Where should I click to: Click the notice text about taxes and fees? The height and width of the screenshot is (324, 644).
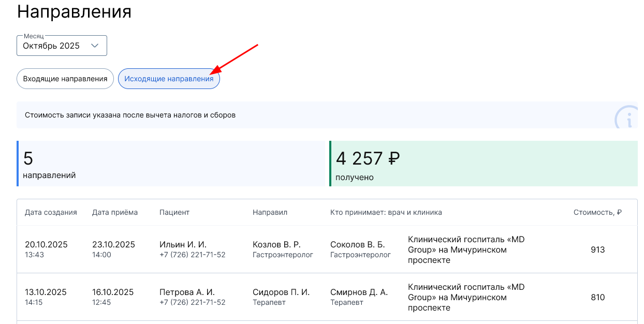pyautogui.click(x=129, y=115)
